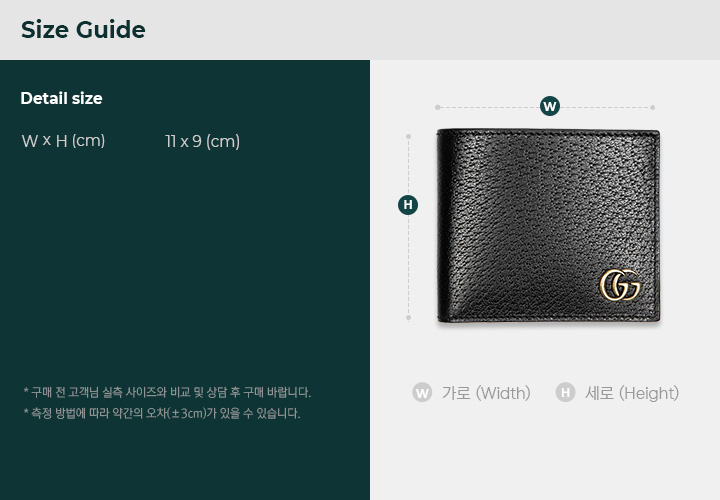The width and height of the screenshot is (720, 500).
Task: Click the gray W legend icon
Action: 422,393
